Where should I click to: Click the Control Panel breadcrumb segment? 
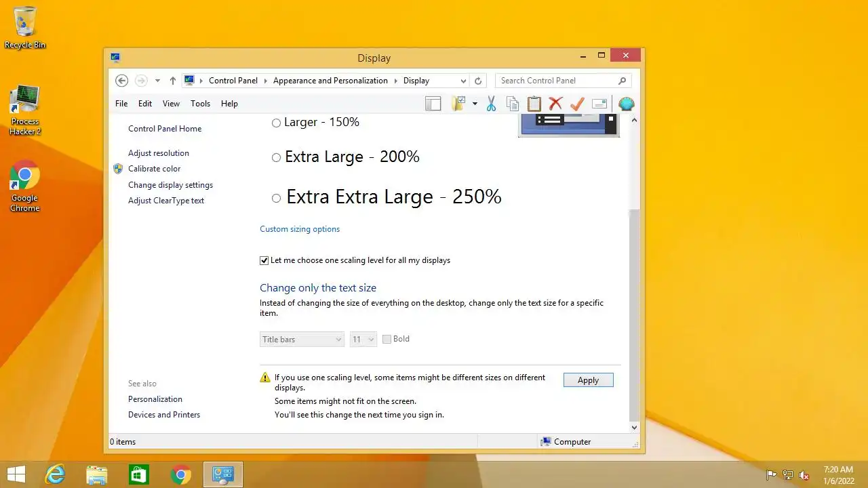[x=233, y=81]
